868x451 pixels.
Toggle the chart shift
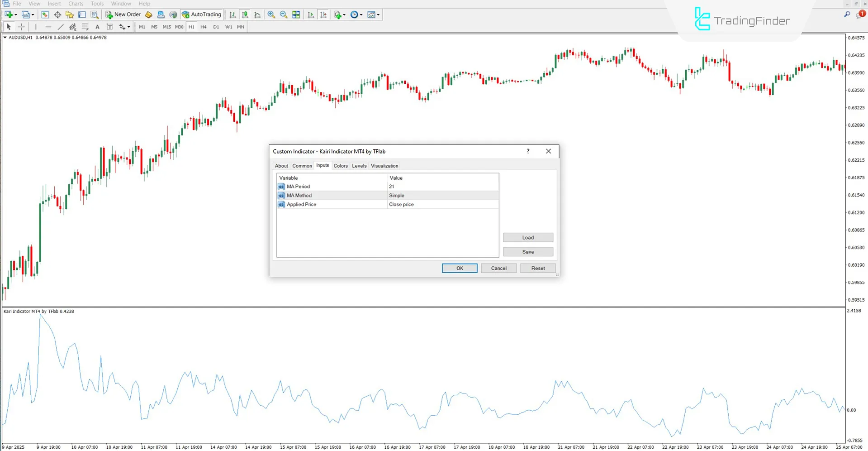(324, 14)
